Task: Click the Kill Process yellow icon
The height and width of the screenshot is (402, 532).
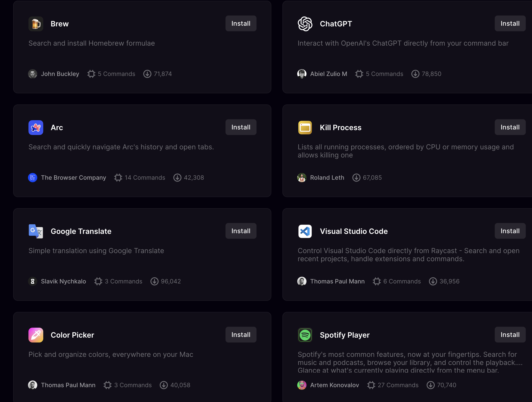Action: pos(305,128)
